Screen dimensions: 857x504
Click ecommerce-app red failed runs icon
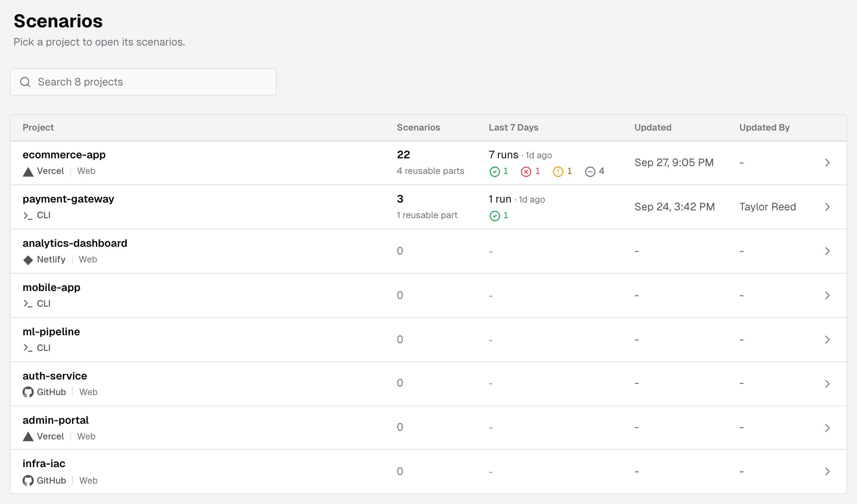coord(526,172)
